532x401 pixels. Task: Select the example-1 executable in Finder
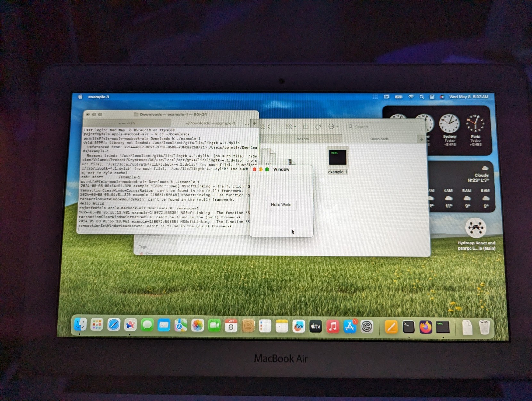(x=337, y=160)
